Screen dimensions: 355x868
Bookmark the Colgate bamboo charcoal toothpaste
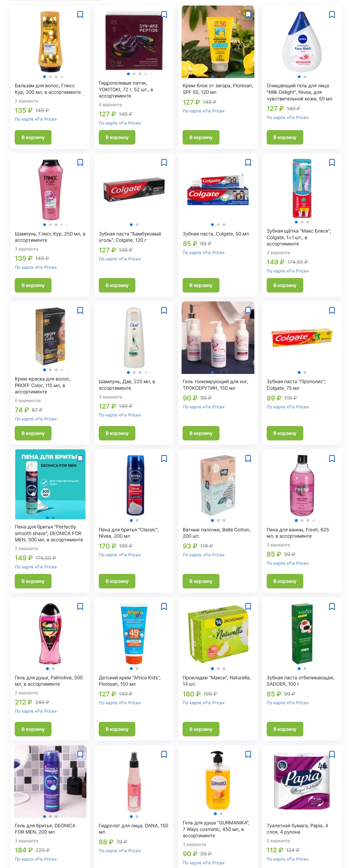[x=164, y=162]
